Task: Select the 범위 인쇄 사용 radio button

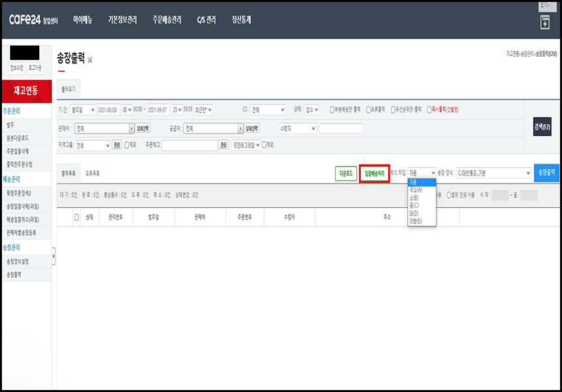Action: click(x=448, y=195)
